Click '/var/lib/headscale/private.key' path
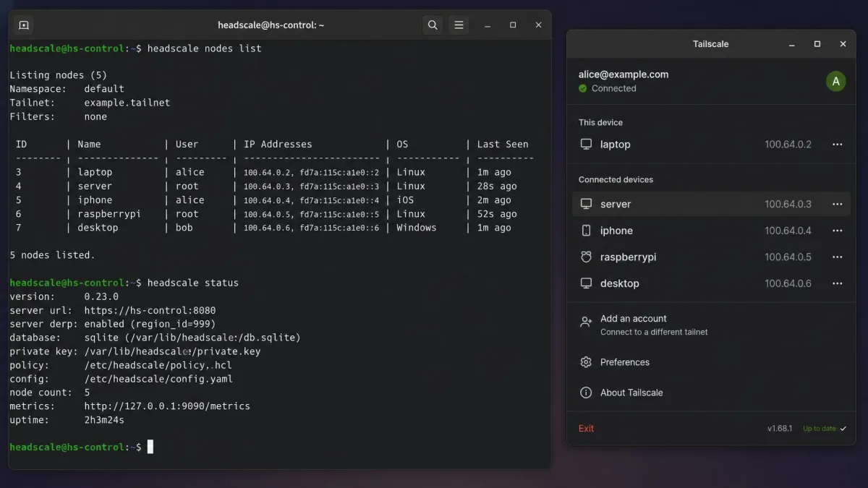Viewport: 868px width, 488px height. [x=172, y=351]
